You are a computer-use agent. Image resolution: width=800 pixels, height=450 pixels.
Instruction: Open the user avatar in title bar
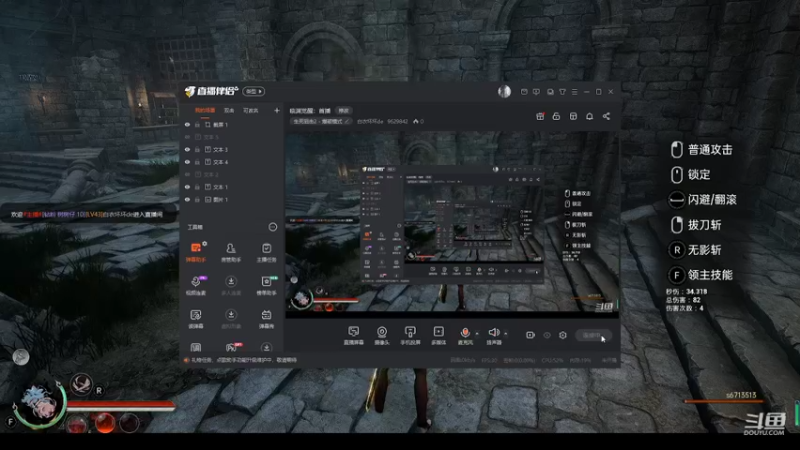pos(504,91)
